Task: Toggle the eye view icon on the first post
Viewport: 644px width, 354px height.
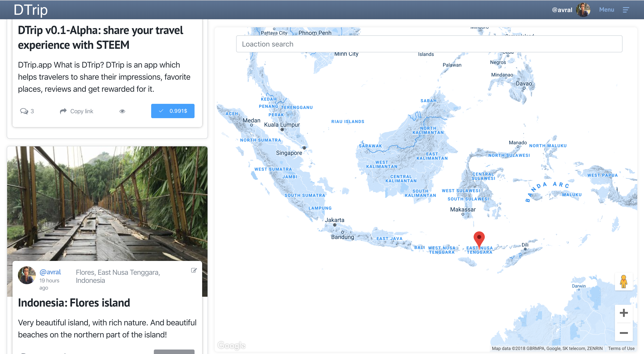Action: coord(122,111)
